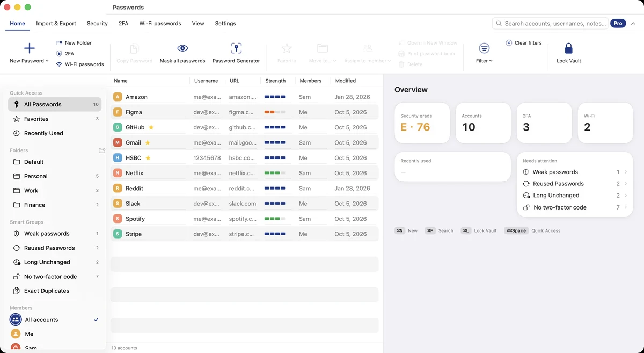644x353 pixels.
Task: Open the Security grade card
Action: [x=422, y=123]
